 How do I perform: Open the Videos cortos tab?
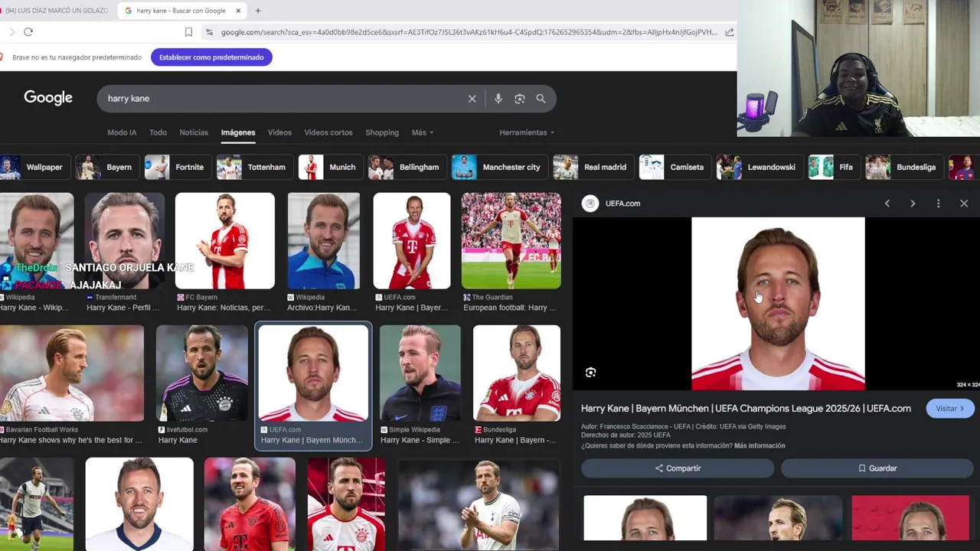coord(328,132)
